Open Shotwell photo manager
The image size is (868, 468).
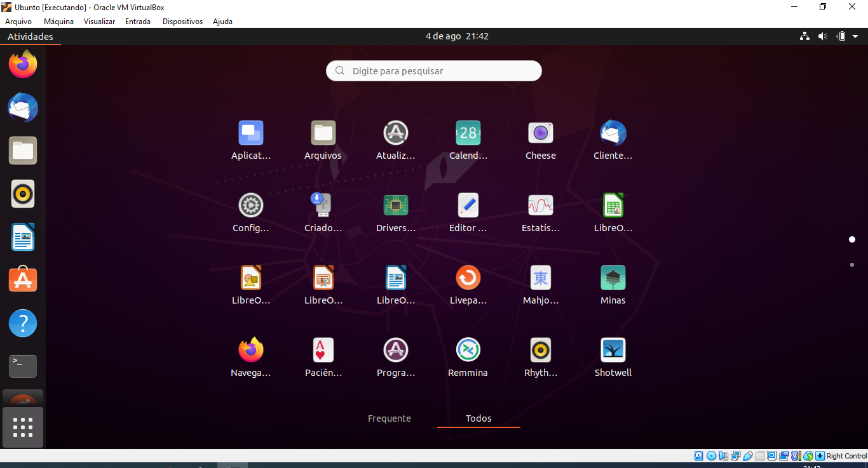point(613,351)
